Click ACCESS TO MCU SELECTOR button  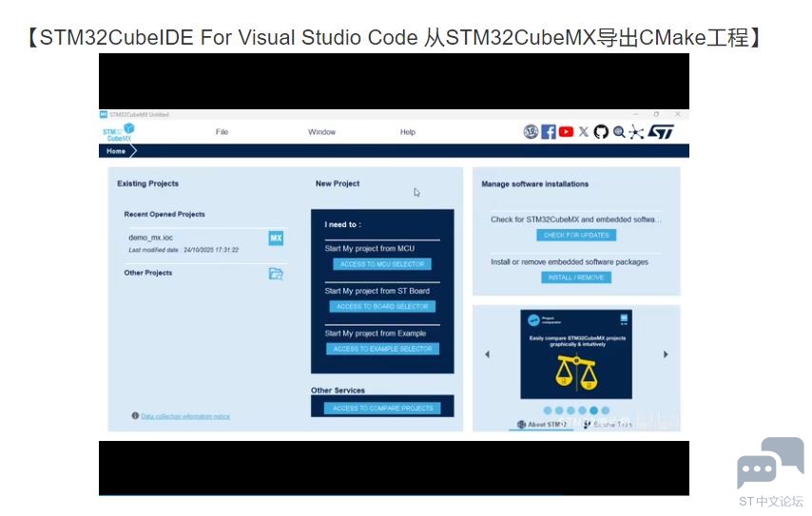click(x=382, y=264)
